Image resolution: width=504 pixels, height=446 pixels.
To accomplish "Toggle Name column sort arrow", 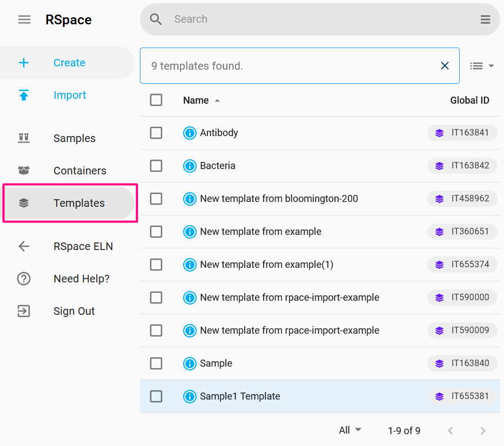I will [217, 100].
